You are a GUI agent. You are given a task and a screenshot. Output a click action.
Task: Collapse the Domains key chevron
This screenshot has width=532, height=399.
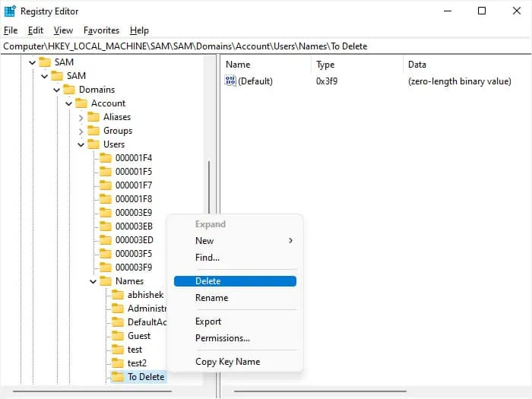coord(57,90)
